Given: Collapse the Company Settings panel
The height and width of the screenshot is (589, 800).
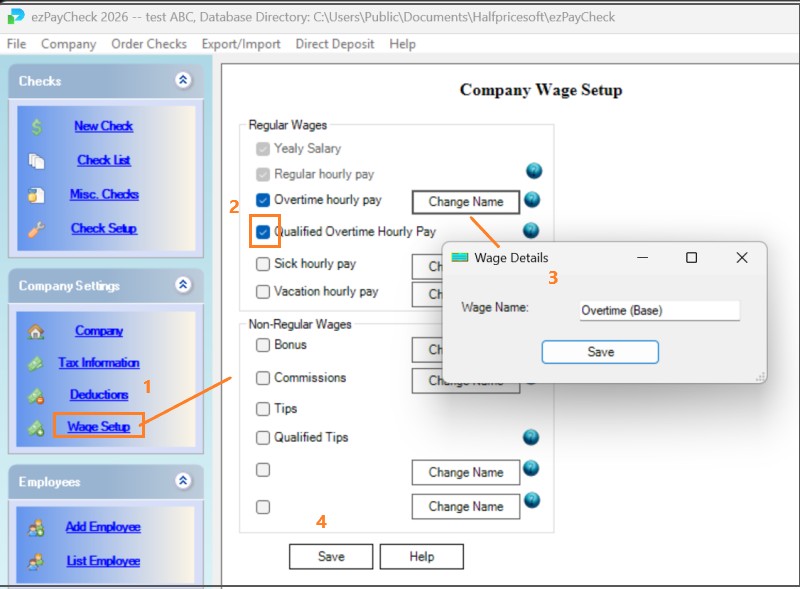Looking at the screenshot, I should click(182, 286).
